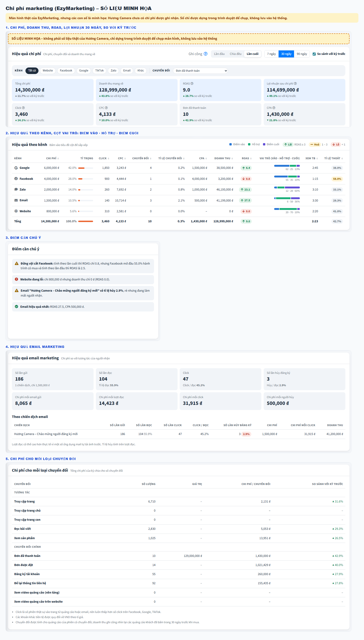Click the Website channel chip

point(48,71)
